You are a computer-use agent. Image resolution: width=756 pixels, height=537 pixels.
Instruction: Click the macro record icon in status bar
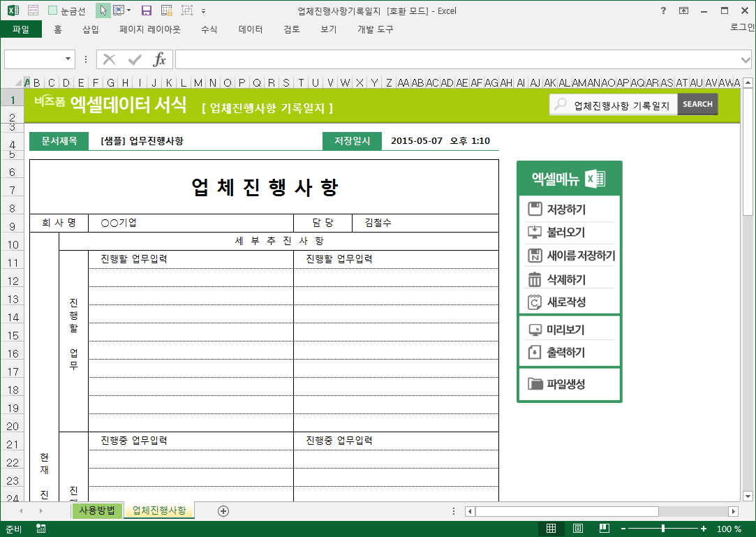coord(42,529)
